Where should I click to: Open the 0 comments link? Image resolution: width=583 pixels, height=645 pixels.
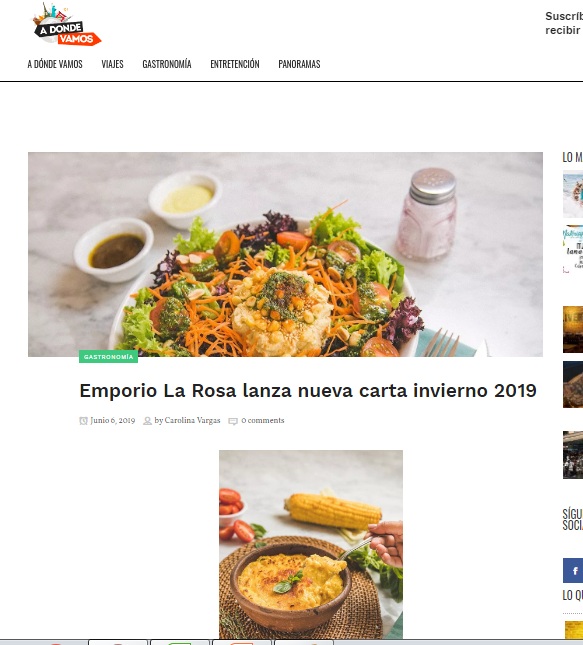pyautogui.click(x=262, y=420)
